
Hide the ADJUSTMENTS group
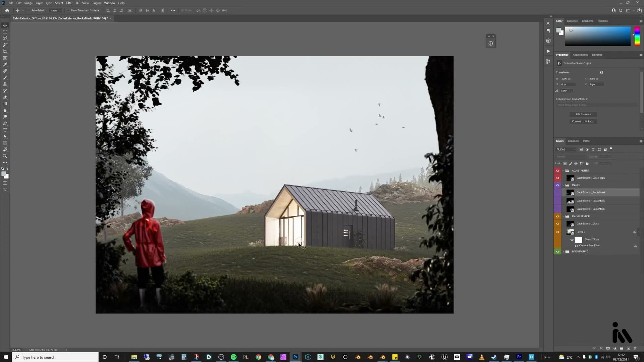558,171
